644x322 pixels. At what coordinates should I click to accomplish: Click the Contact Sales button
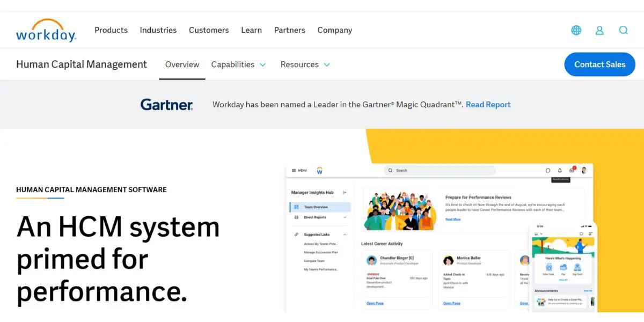click(x=600, y=64)
